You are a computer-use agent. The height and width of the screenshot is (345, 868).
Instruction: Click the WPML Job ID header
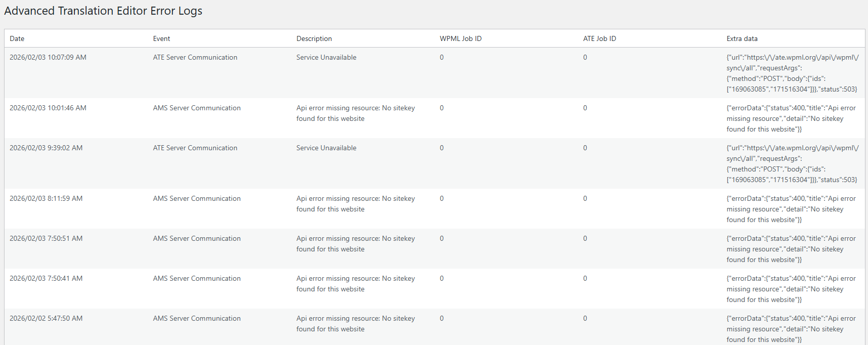[460, 38]
